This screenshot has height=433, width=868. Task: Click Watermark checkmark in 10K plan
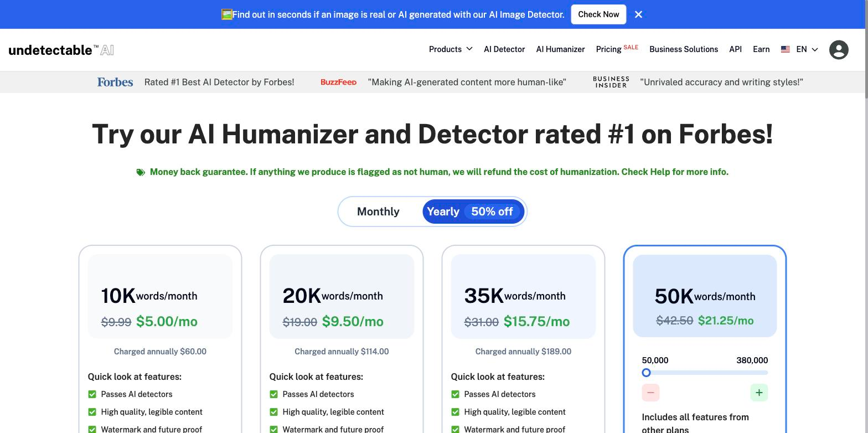click(x=92, y=429)
